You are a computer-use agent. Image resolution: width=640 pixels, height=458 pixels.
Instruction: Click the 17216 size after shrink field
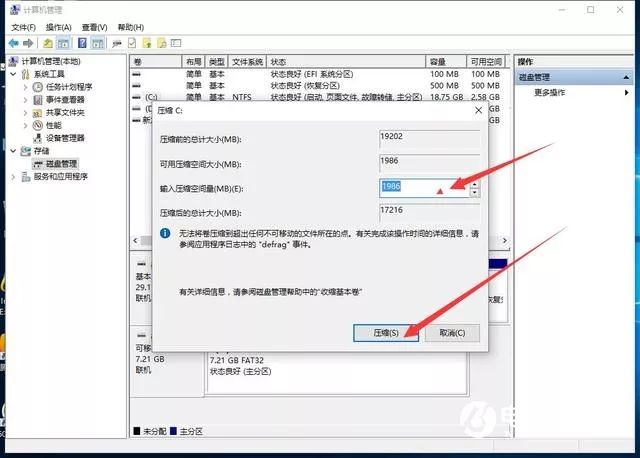pos(429,213)
